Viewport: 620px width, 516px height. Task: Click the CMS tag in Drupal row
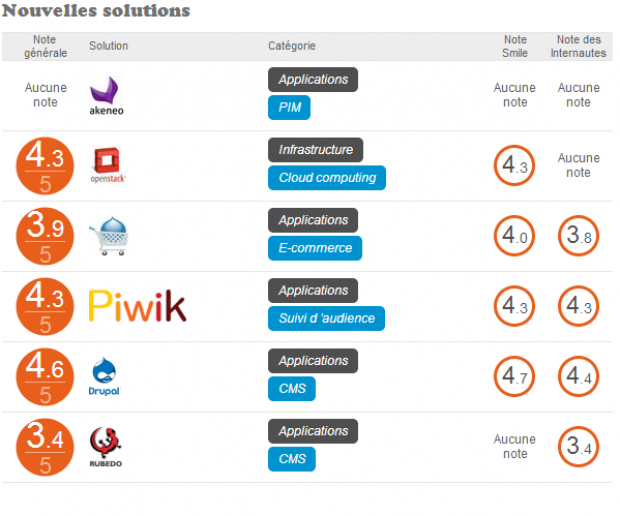click(x=292, y=389)
